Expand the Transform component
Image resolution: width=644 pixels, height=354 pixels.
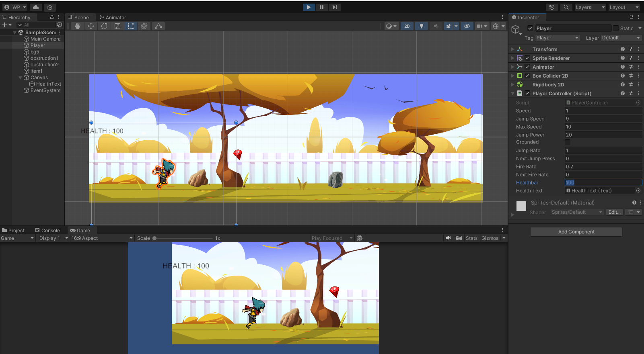tap(513, 49)
